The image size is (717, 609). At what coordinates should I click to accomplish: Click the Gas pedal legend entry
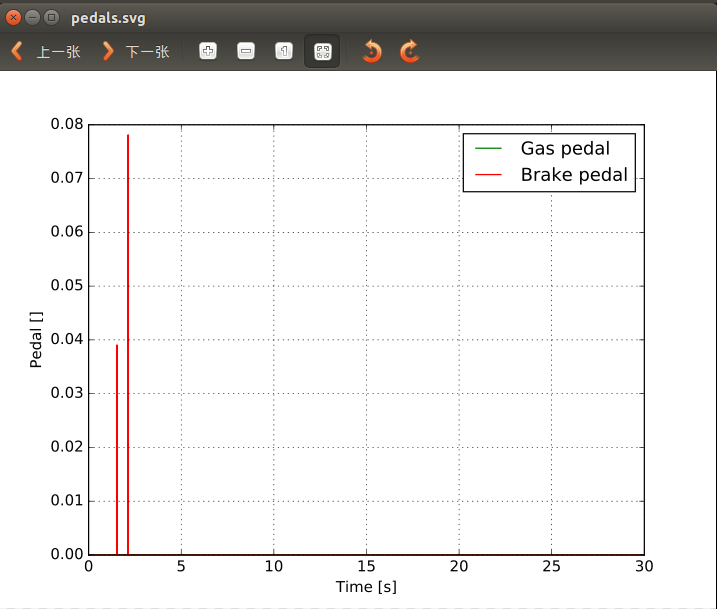click(565, 148)
